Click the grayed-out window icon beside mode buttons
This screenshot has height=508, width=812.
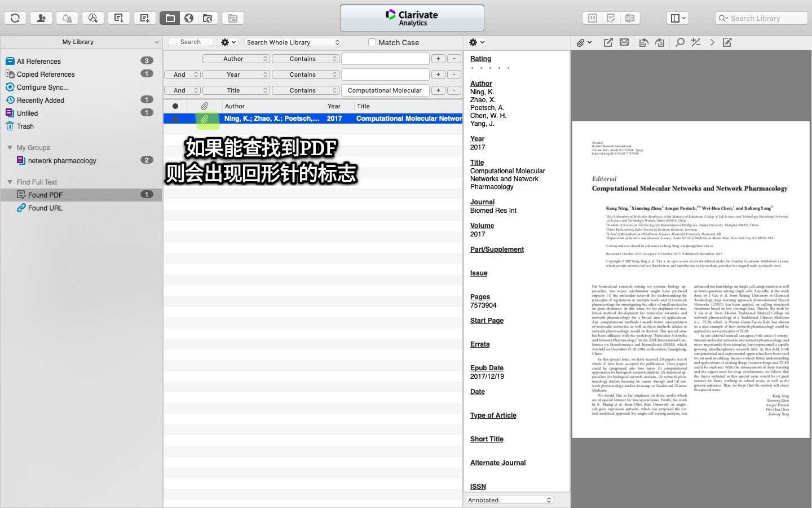click(233, 18)
